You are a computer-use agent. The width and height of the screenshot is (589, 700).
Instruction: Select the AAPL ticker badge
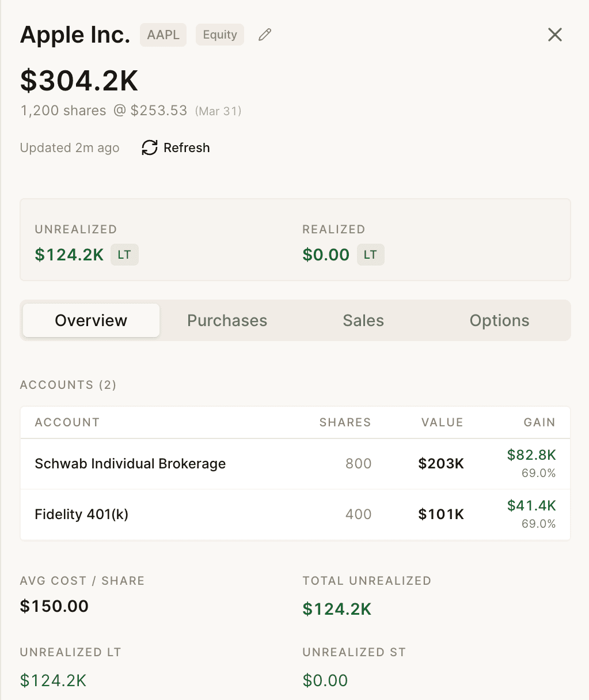coord(163,35)
